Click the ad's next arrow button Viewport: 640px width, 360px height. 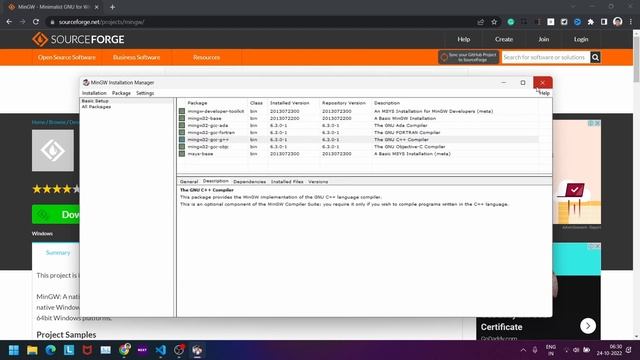click(x=588, y=326)
